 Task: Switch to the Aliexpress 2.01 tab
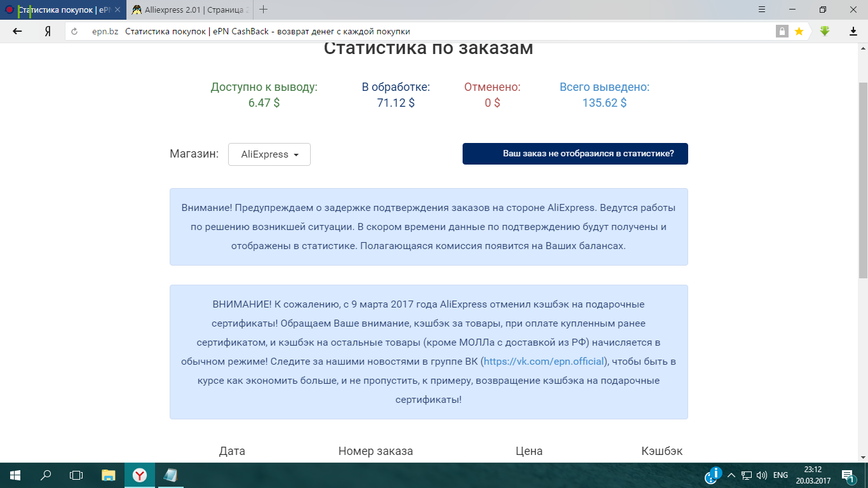point(191,10)
